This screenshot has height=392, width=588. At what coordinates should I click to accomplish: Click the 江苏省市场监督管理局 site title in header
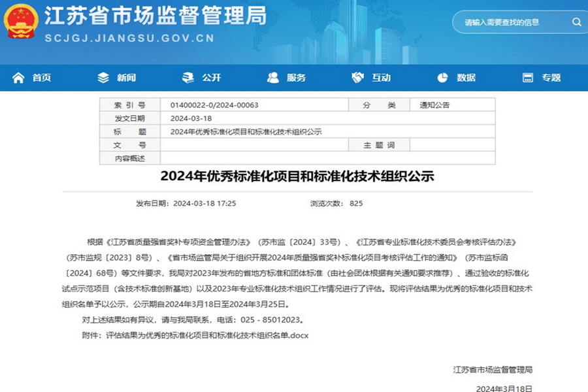tap(155, 18)
